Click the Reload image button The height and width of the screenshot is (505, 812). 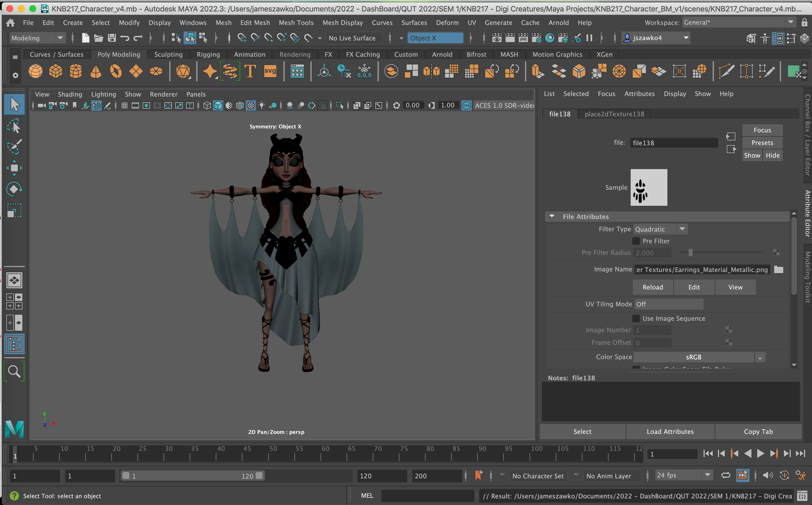(652, 287)
